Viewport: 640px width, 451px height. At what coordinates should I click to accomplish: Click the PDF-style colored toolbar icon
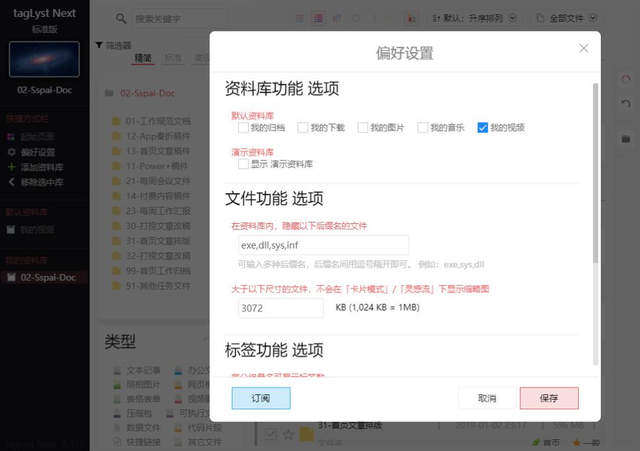pos(412,18)
